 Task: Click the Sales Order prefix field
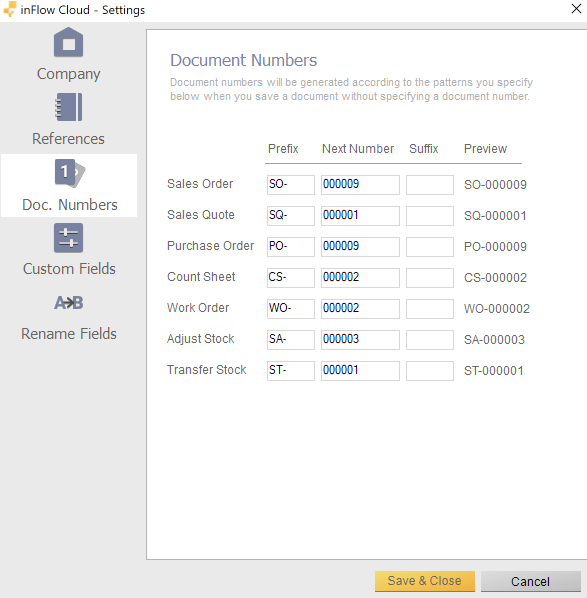click(291, 185)
